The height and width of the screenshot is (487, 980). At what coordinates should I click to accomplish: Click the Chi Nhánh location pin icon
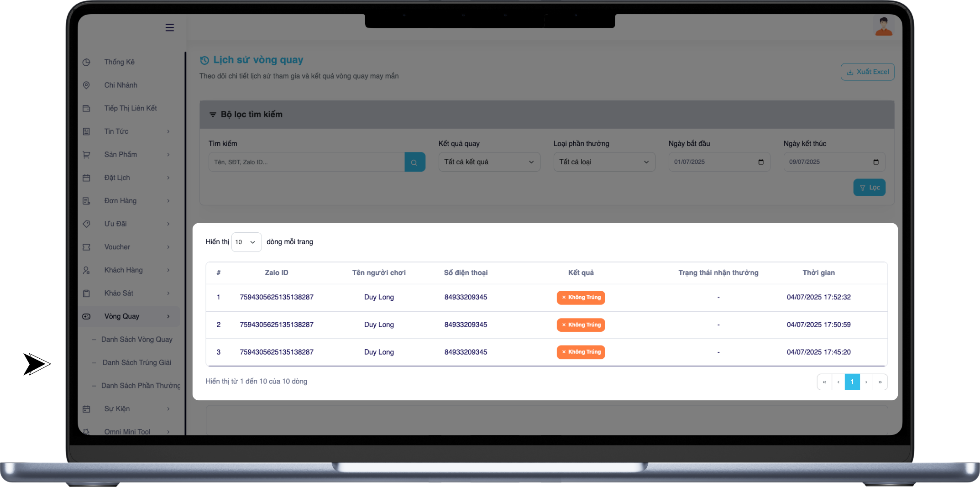[86, 85]
